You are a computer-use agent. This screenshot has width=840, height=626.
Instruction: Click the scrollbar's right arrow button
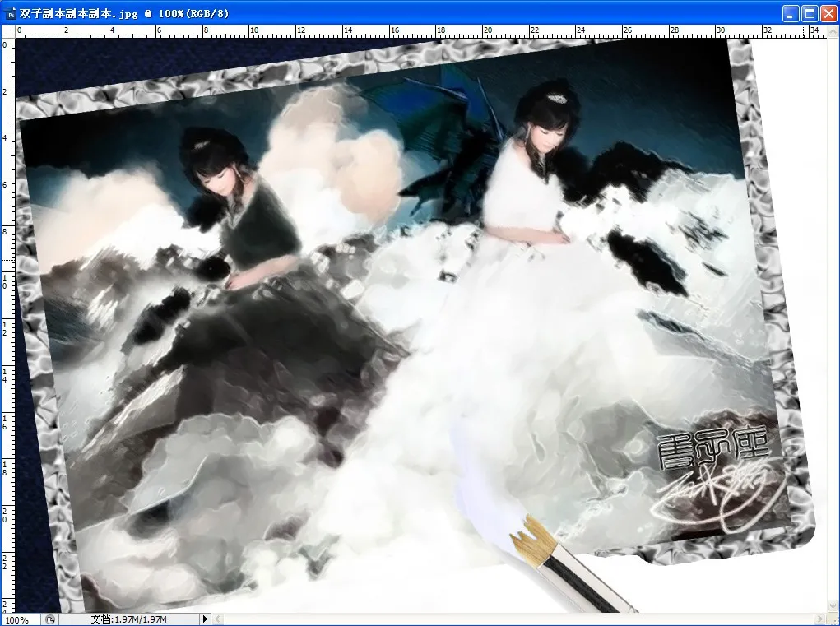coord(819,619)
